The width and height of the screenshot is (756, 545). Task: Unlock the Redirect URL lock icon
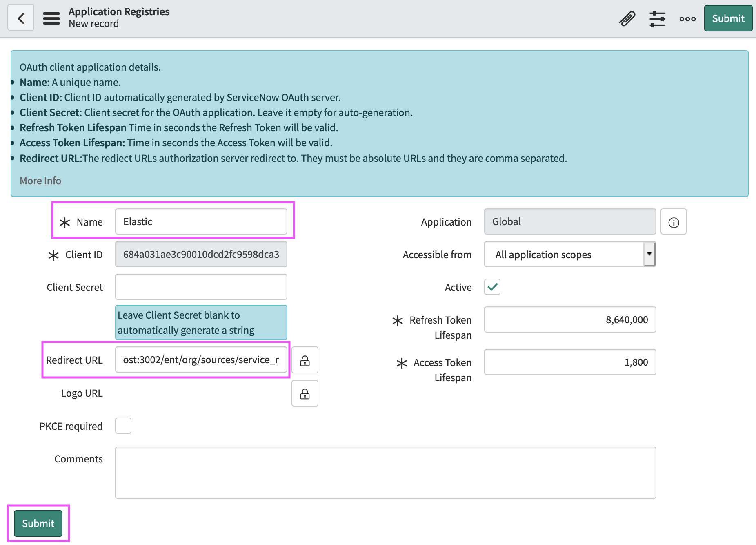(305, 360)
